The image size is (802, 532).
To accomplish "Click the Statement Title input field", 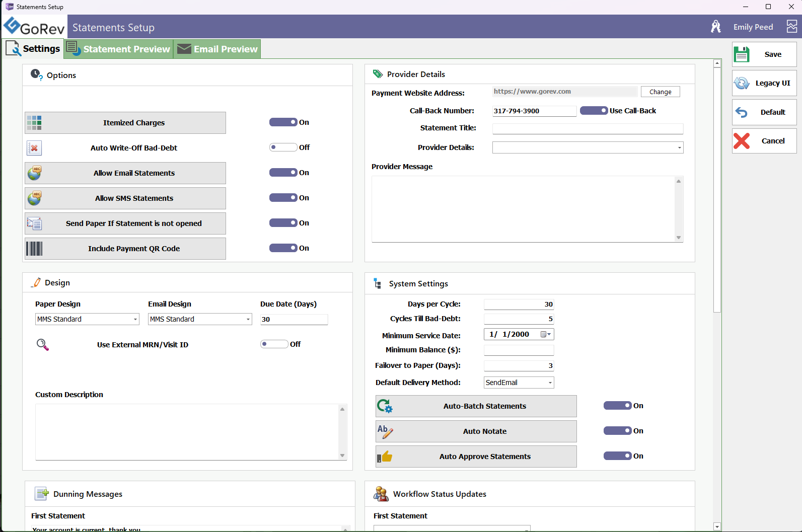I will [x=588, y=128].
